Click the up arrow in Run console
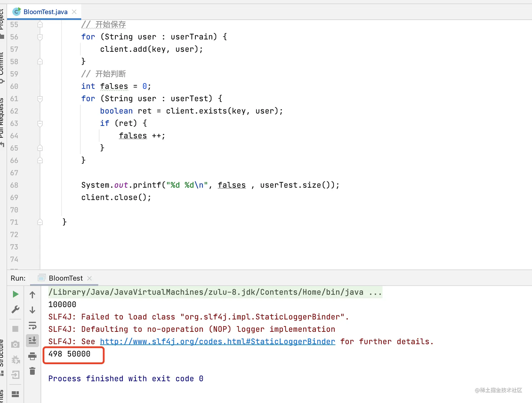 tap(32, 294)
